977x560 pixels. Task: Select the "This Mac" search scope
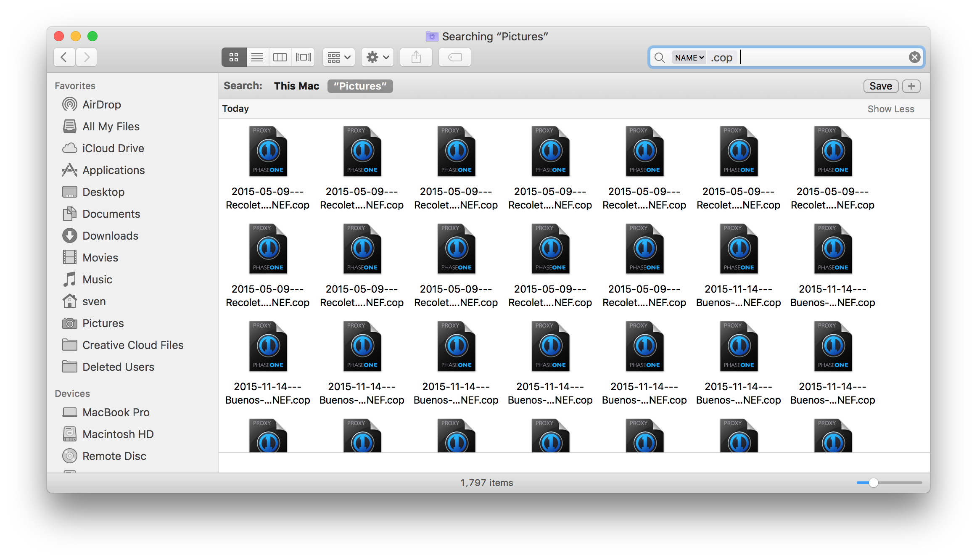(x=296, y=86)
